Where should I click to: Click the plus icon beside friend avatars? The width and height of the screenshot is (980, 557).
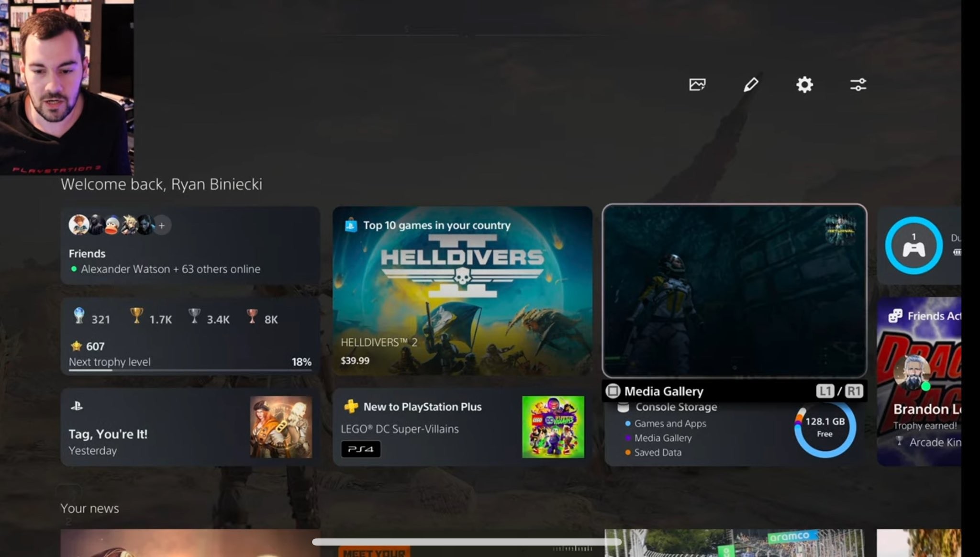tap(162, 225)
